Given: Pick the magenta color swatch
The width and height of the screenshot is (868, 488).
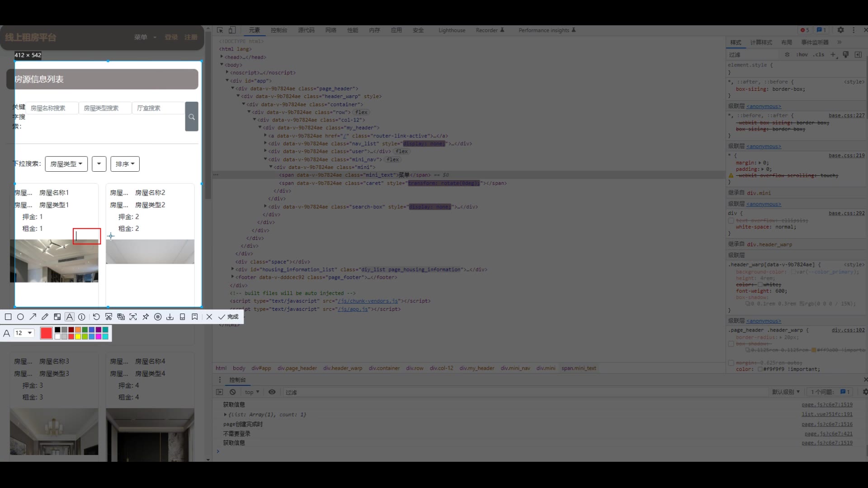Looking at the screenshot, I should click(98, 337).
